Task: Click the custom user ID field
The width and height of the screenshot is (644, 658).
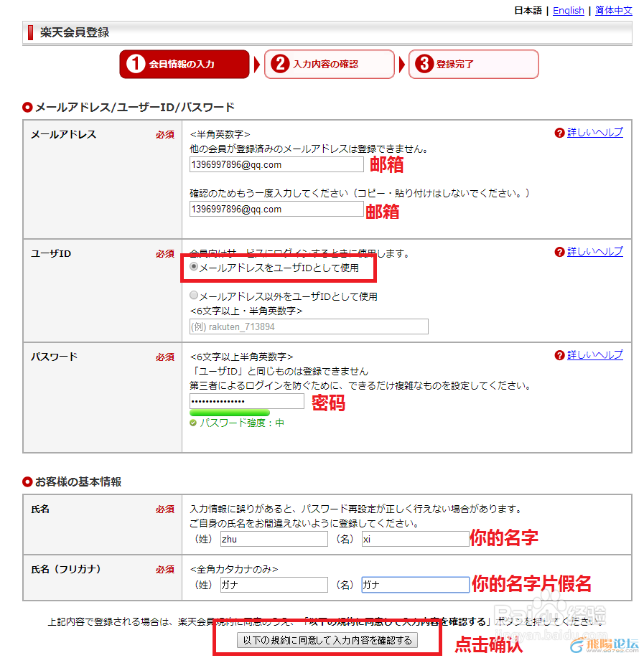Action: tap(309, 326)
